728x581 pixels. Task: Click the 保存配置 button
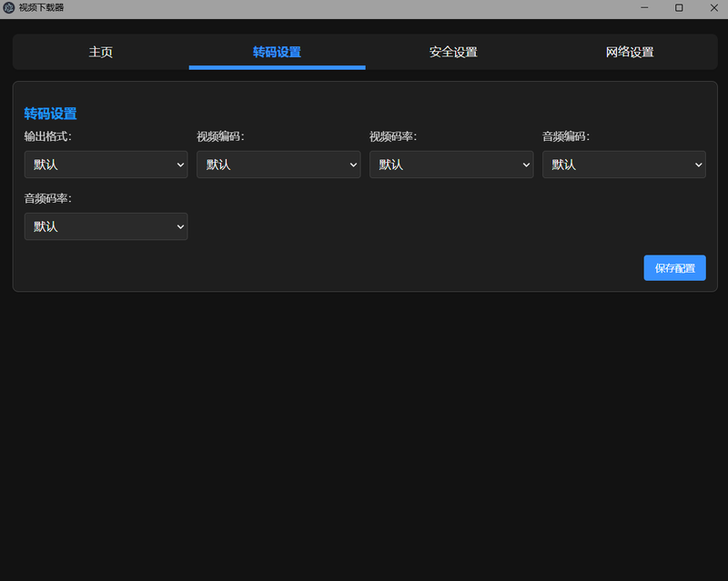click(x=674, y=267)
